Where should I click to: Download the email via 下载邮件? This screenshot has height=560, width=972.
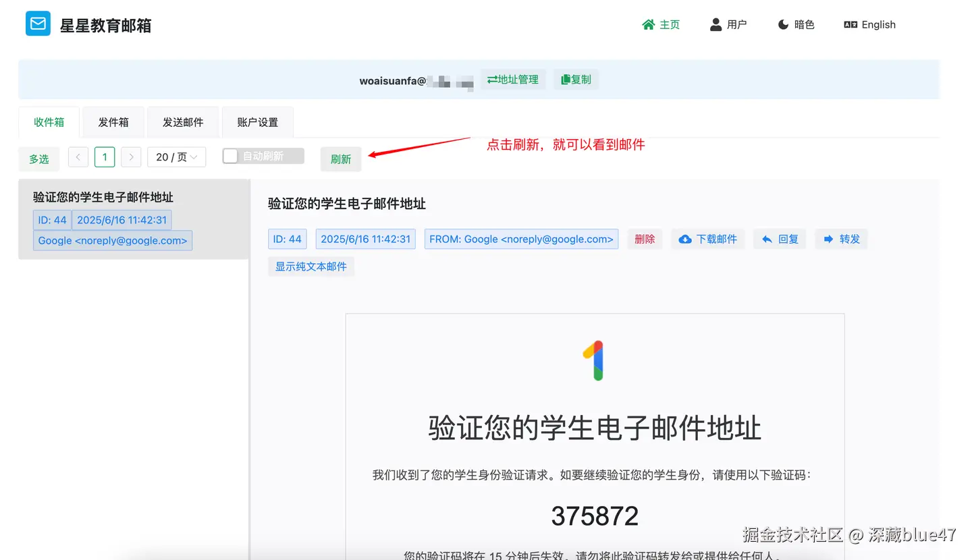point(707,239)
